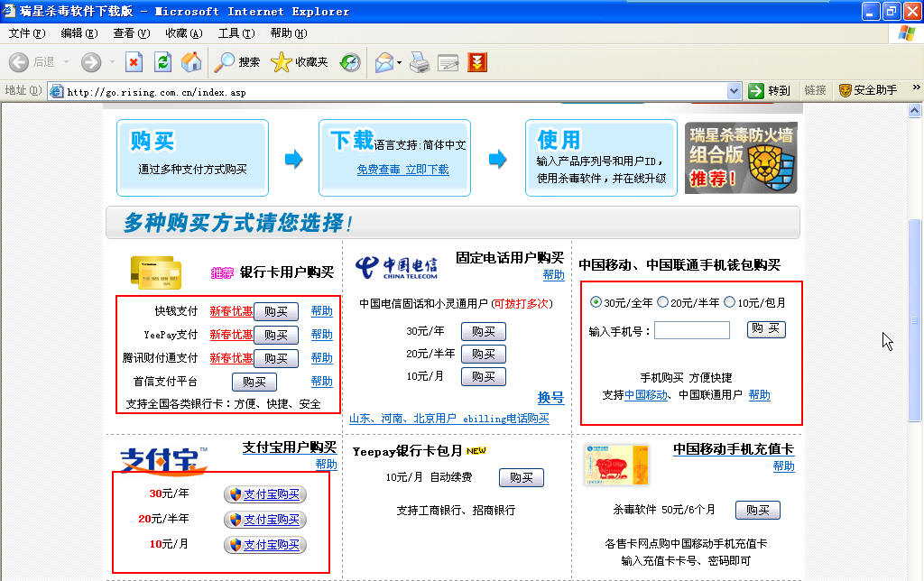
Task: Select the 10元/包月 radio option
Action: click(729, 301)
